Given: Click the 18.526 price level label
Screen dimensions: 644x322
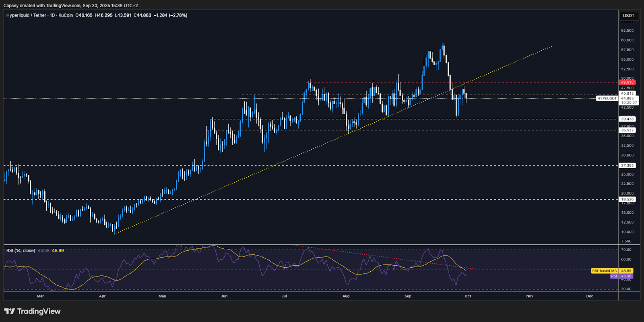Looking at the screenshot, I should [x=627, y=199].
